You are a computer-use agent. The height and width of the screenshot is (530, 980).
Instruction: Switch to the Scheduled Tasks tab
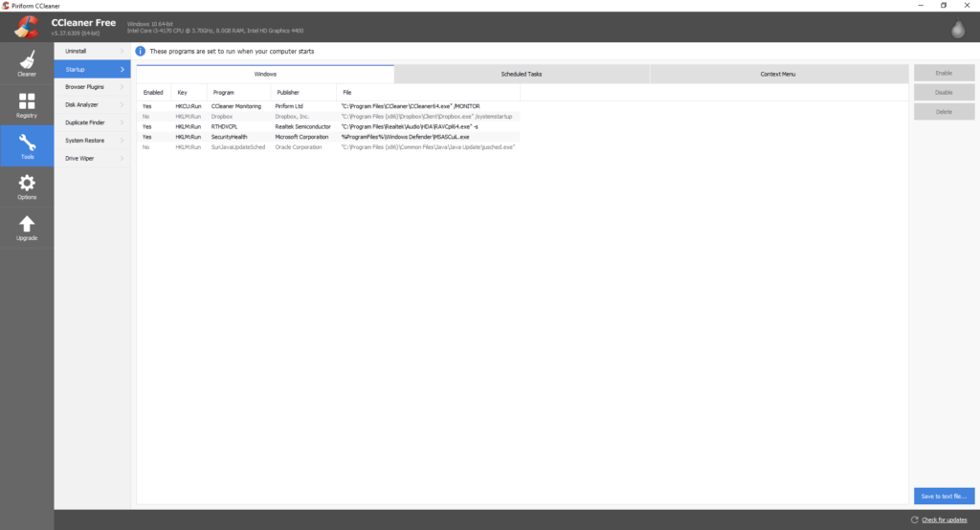pos(522,74)
